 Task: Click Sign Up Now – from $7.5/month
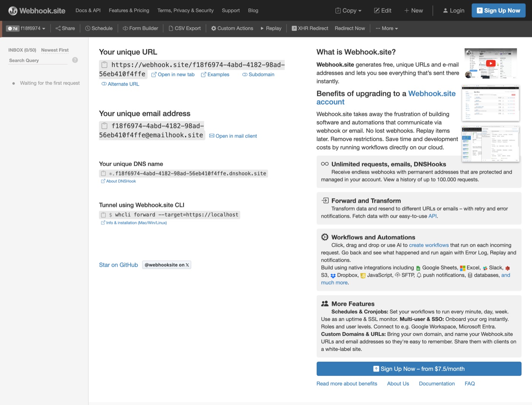419,369
